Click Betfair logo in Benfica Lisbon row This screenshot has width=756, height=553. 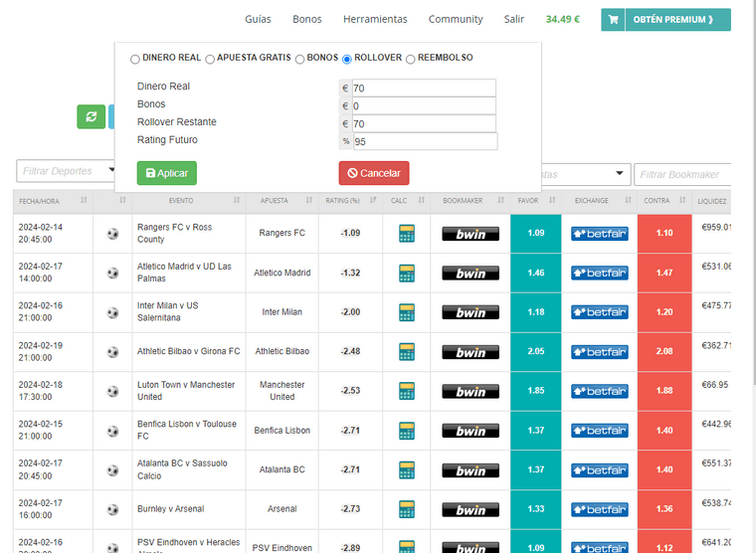point(599,431)
